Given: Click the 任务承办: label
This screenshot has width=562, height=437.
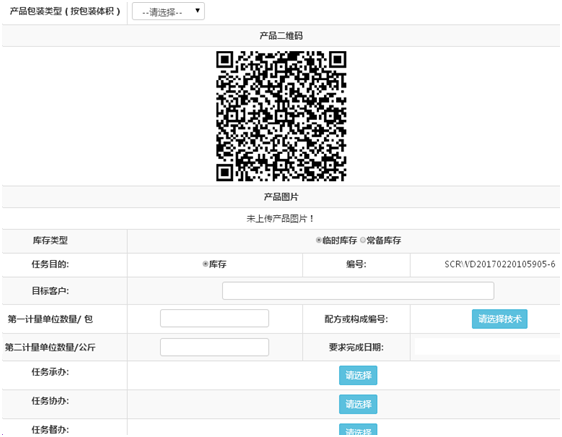Looking at the screenshot, I should (x=50, y=372).
